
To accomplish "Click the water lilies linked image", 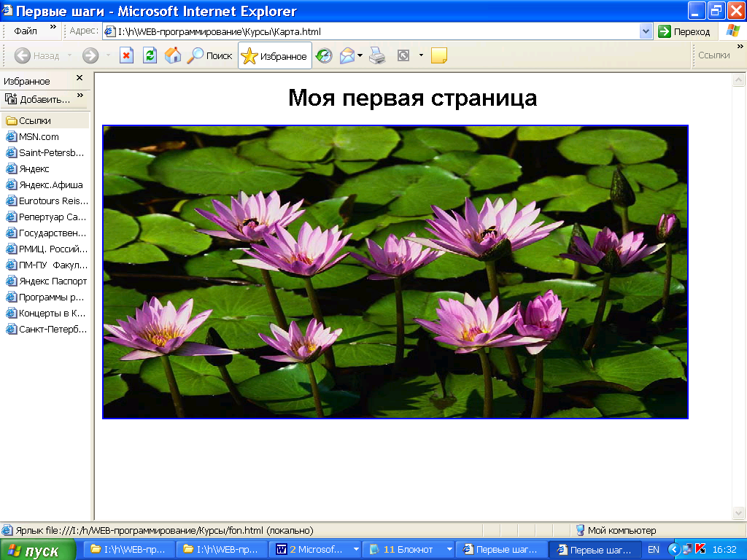I will [x=395, y=272].
